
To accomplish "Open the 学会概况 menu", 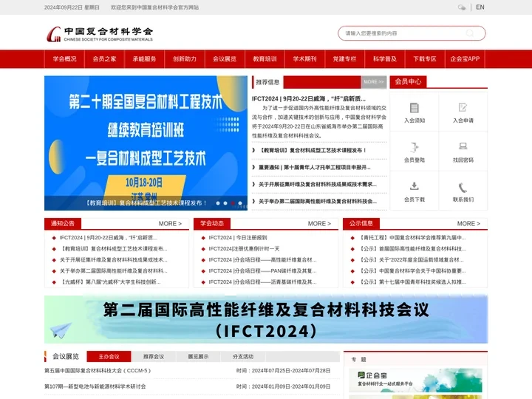I will 64,59.
